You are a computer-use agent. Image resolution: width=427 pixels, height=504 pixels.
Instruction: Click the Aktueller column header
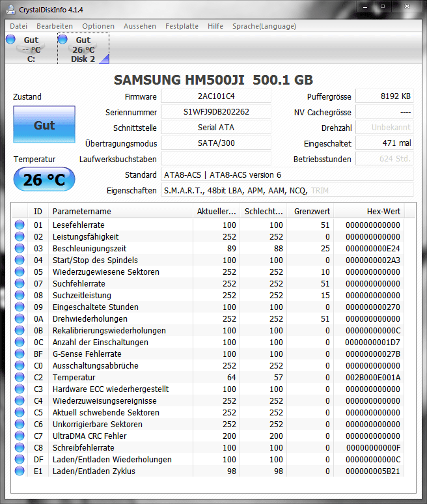tap(217, 211)
